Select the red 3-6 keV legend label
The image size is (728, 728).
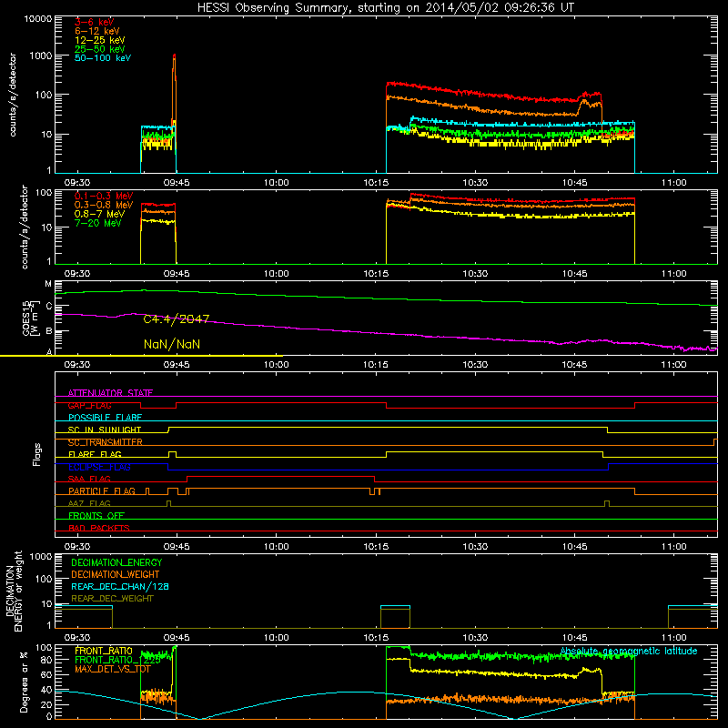pos(95,22)
